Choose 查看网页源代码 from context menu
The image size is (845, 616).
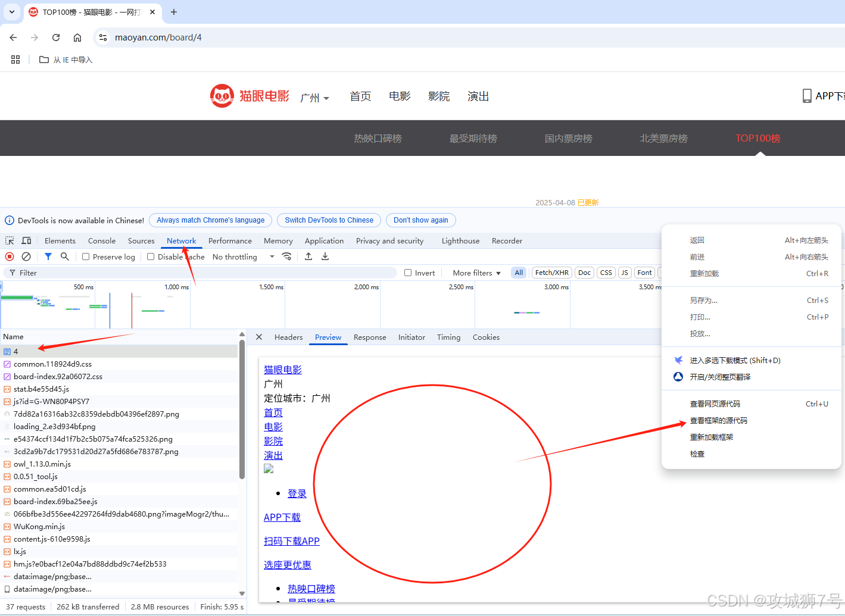point(715,404)
